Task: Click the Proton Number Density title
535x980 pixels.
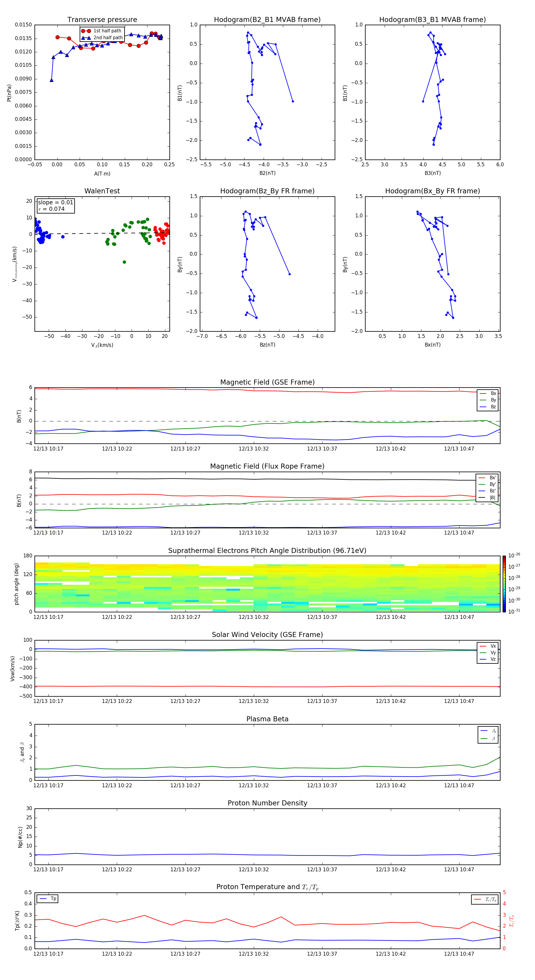Action: pos(267,803)
